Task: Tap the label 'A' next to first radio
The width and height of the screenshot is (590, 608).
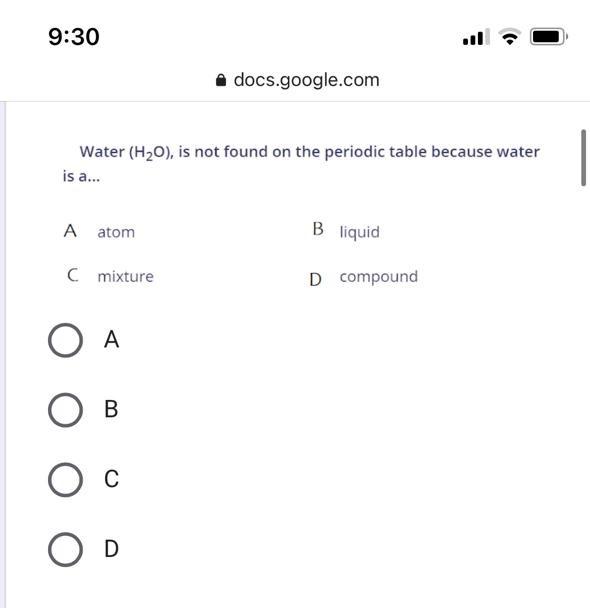Action: tap(111, 340)
